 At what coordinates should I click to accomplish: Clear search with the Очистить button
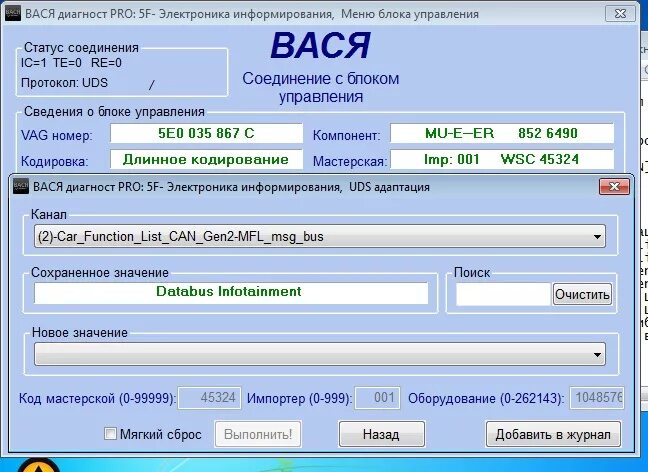[x=582, y=294]
